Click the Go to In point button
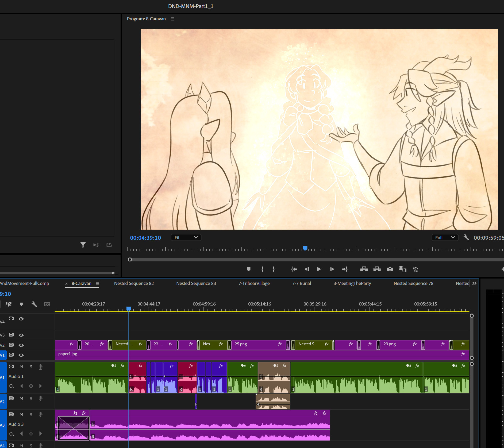This screenshot has width=504, height=448. (x=294, y=269)
